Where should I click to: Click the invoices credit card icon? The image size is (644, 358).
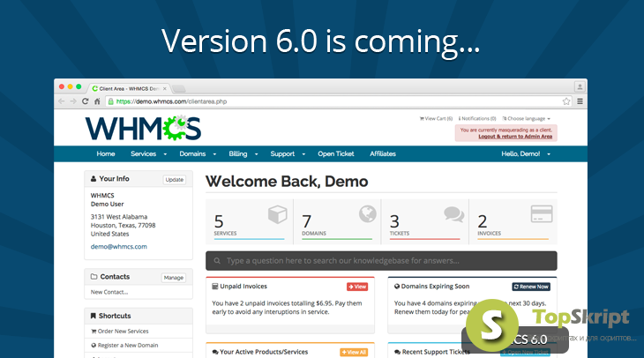[x=542, y=214]
